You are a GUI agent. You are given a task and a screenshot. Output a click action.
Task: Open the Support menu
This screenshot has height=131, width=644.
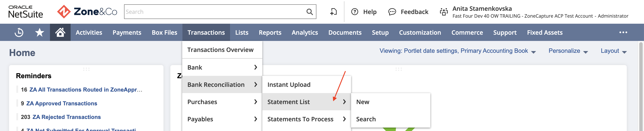click(505, 33)
